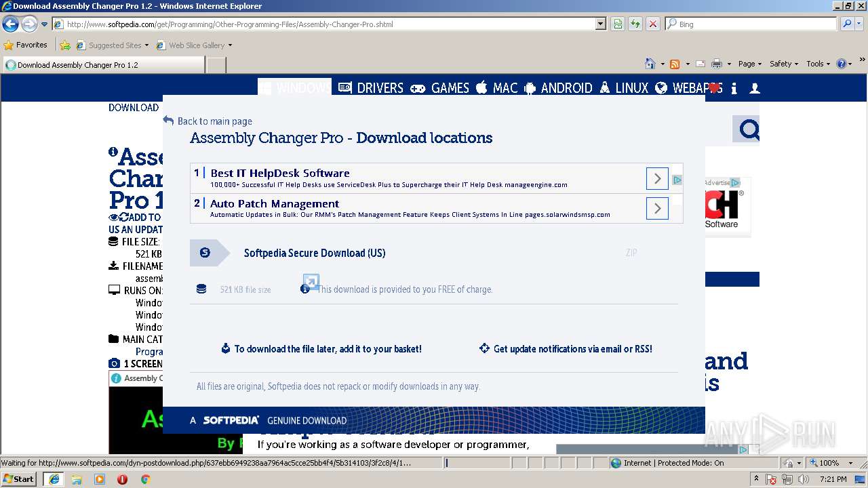Click the AdChoices icon beside the ads

tap(677, 180)
